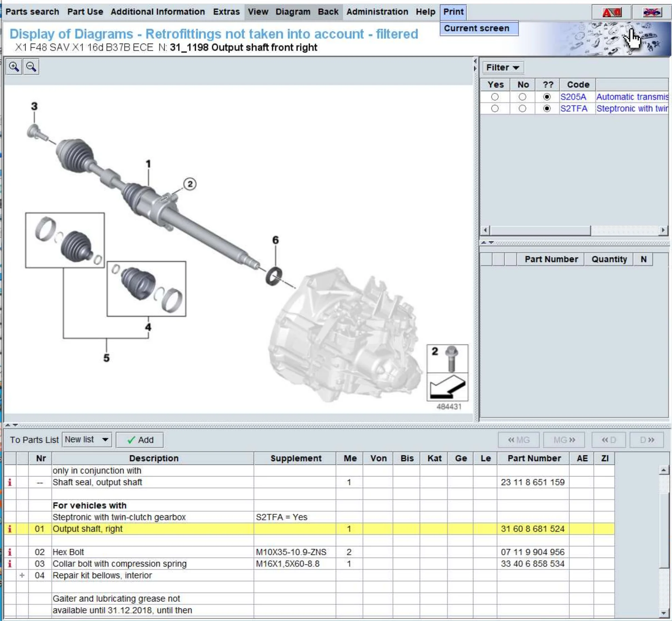Select No radio for S205A
Viewport: 672px width, 621px height.
tap(522, 97)
